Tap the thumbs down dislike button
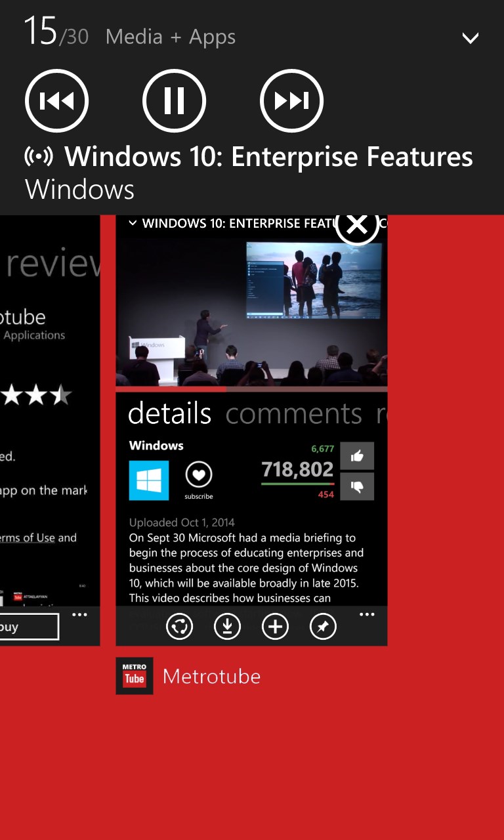 click(357, 486)
